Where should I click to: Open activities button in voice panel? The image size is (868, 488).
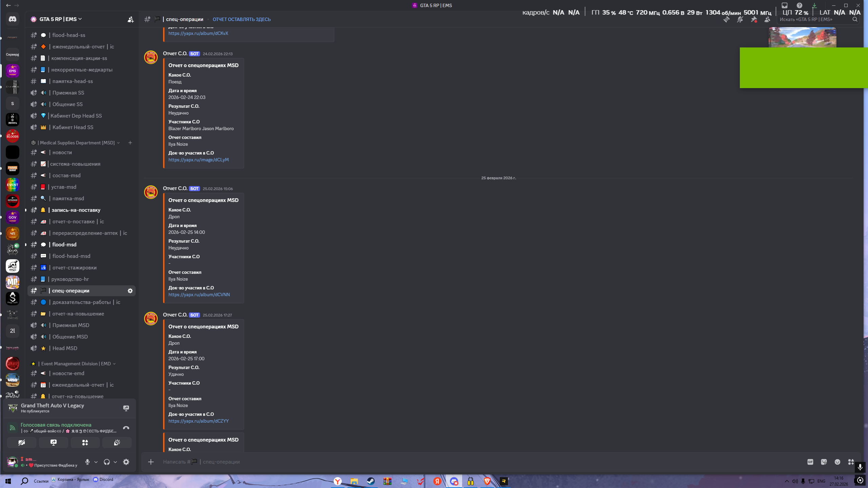85,443
